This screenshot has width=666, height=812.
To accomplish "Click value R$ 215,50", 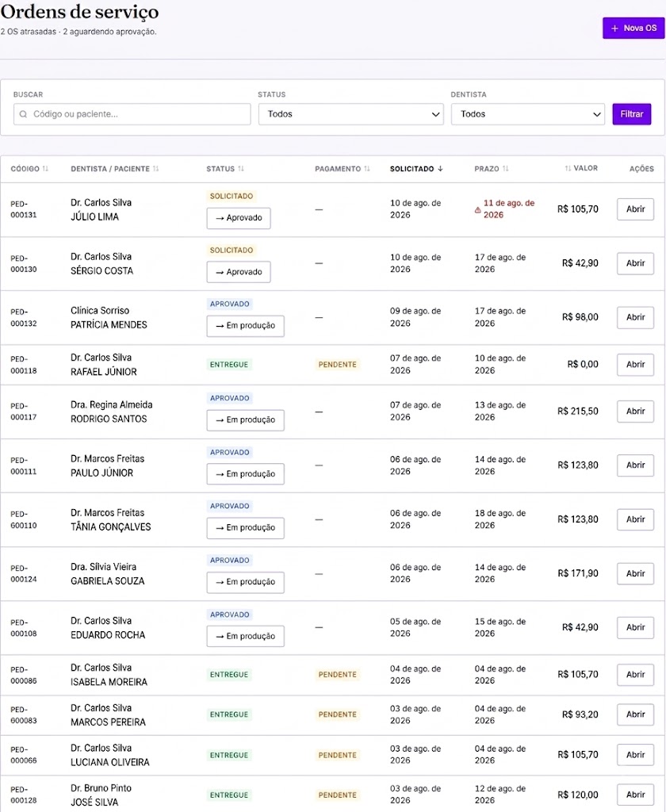I will [x=577, y=412].
